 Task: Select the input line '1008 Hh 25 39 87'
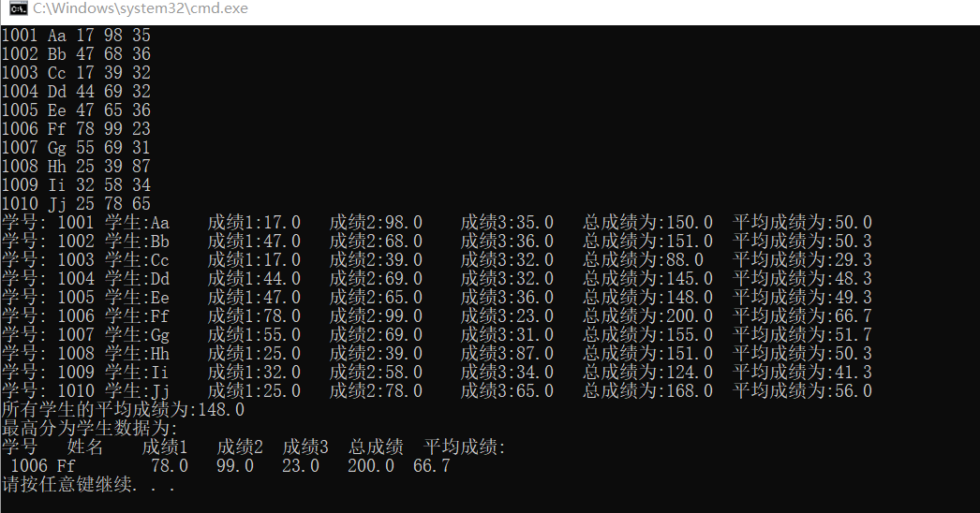pyautogui.click(x=76, y=167)
